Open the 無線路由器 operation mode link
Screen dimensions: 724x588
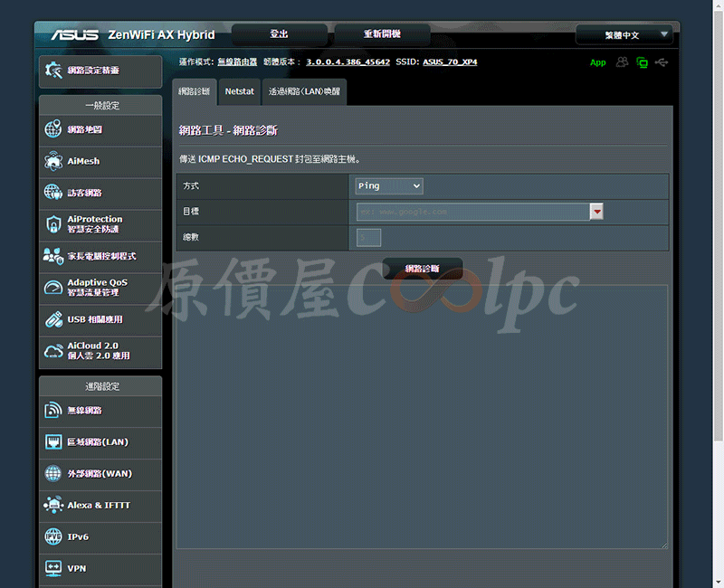tap(237, 62)
